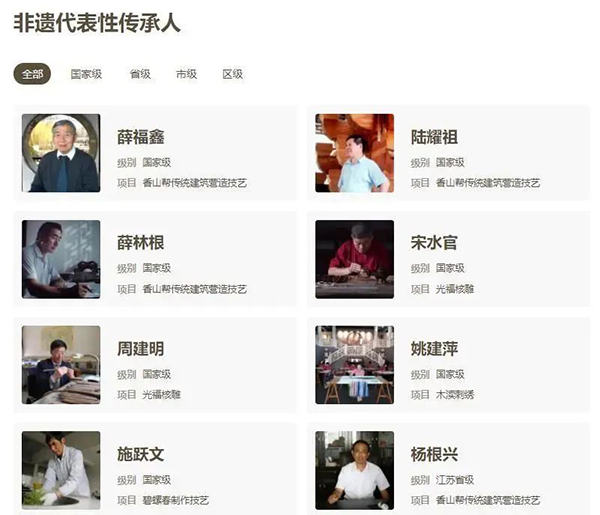The height and width of the screenshot is (515, 600).
Task: Switch to the 市级 filter tab
Action: click(186, 74)
